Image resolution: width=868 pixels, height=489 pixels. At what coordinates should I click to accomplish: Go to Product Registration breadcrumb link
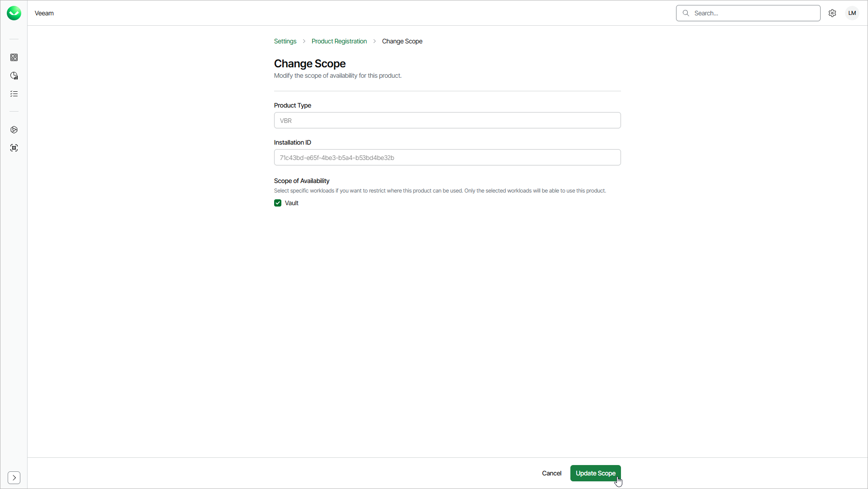[x=339, y=41]
